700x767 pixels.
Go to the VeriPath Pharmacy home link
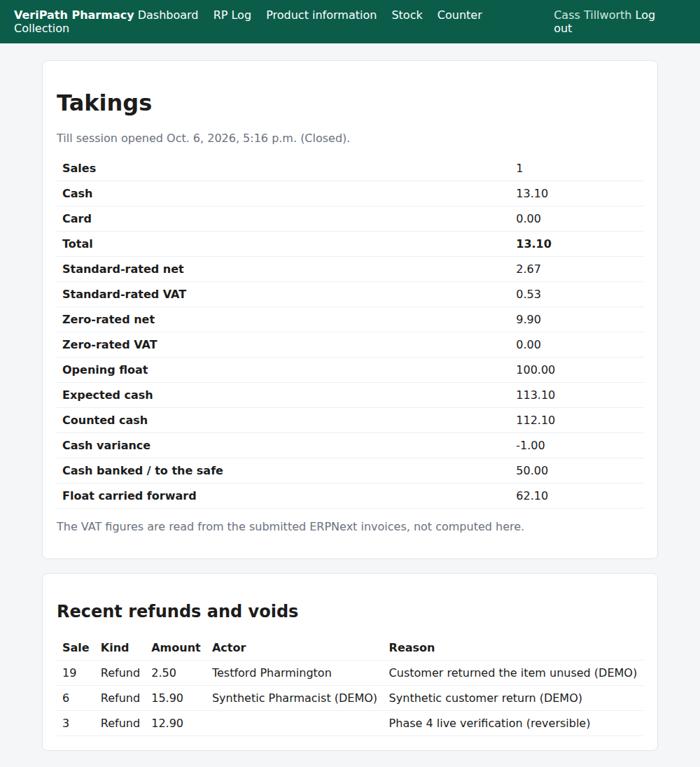[74, 15]
